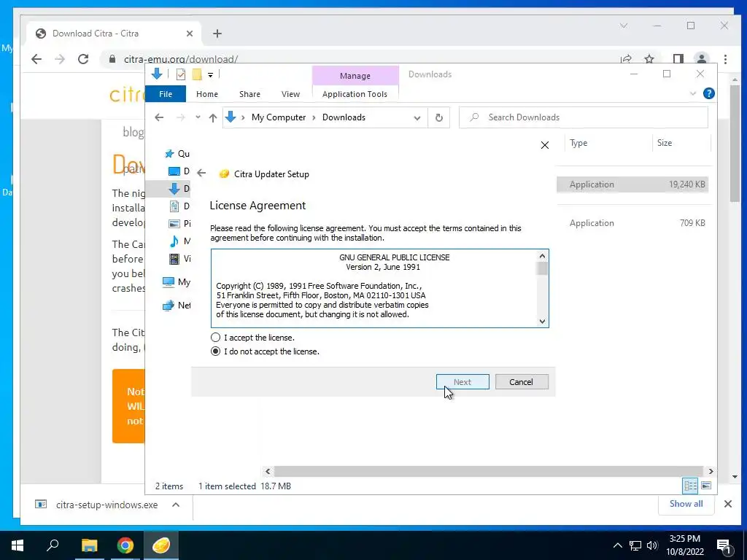Click Explorer's Back navigation arrow
Image resolution: width=747 pixels, height=560 pixels.
[159, 117]
